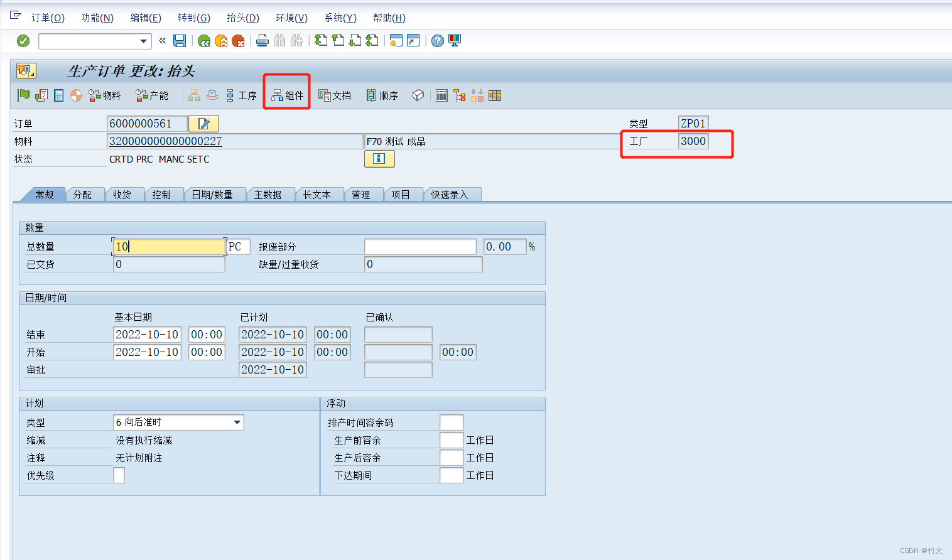Open the command field dropdown arrow
This screenshot has height=560, width=952.
click(144, 40)
